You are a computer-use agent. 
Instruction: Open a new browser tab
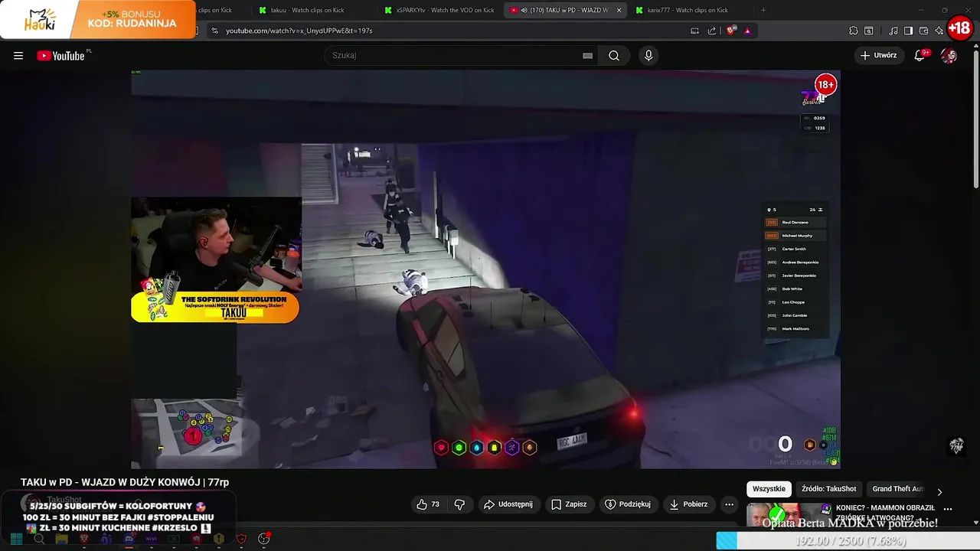(x=763, y=10)
